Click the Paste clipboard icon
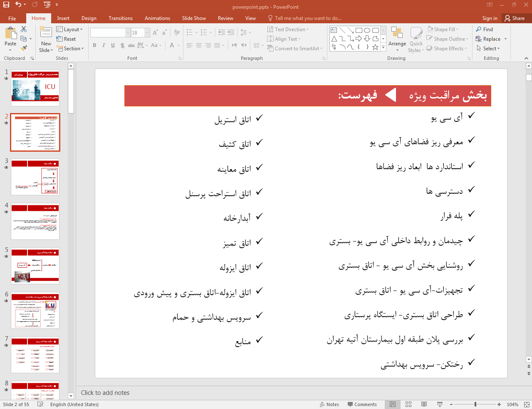This screenshot has height=409, width=532. pyautogui.click(x=10, y=33)
